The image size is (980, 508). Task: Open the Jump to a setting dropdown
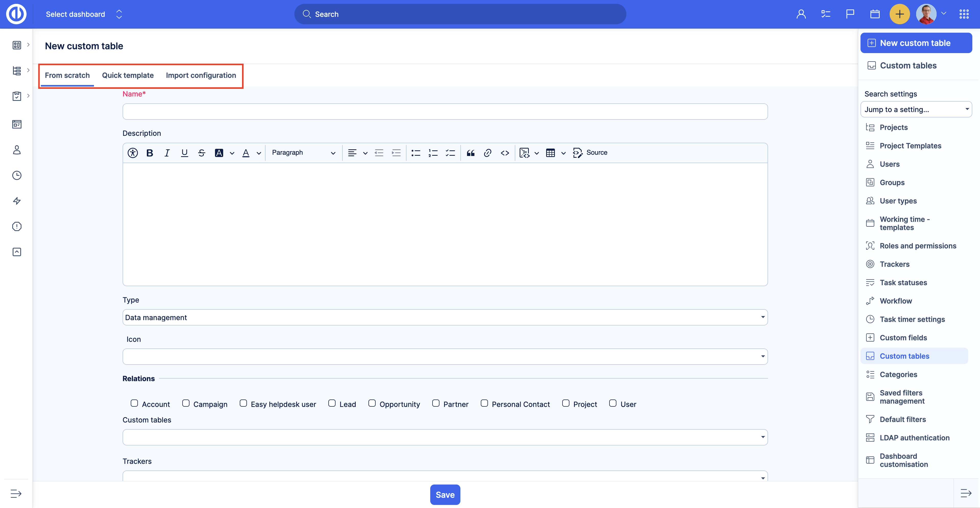tap(916, 110)
